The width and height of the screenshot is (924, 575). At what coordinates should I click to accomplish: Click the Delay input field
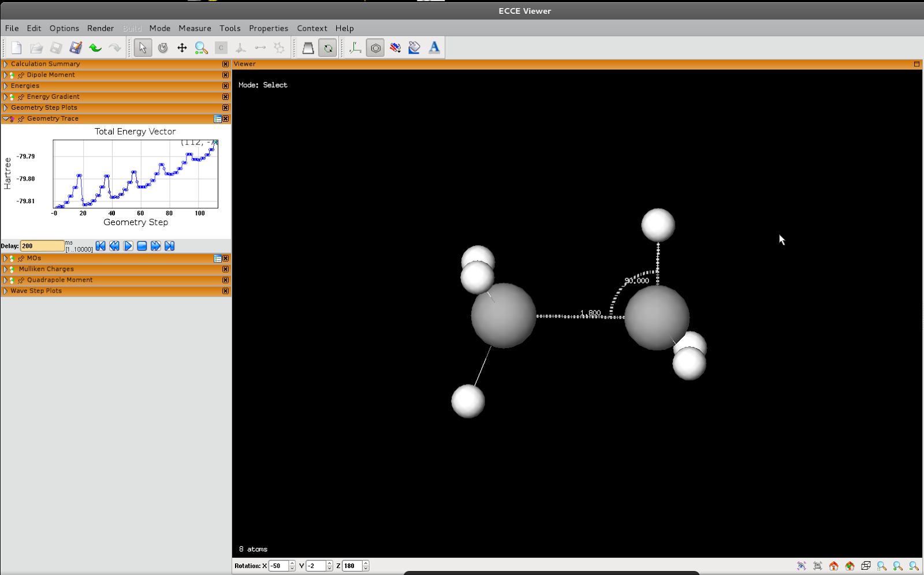click(42, 246)
